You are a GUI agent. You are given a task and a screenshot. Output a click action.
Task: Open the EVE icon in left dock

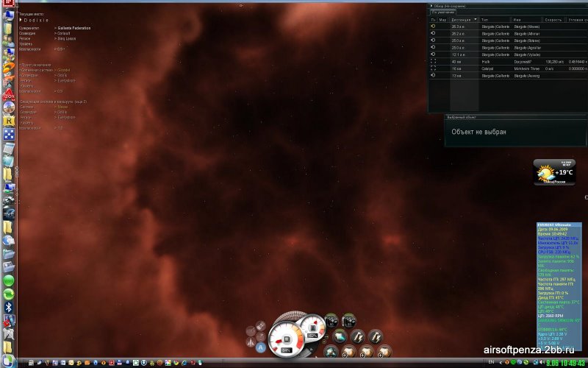(x=9, y=213)
